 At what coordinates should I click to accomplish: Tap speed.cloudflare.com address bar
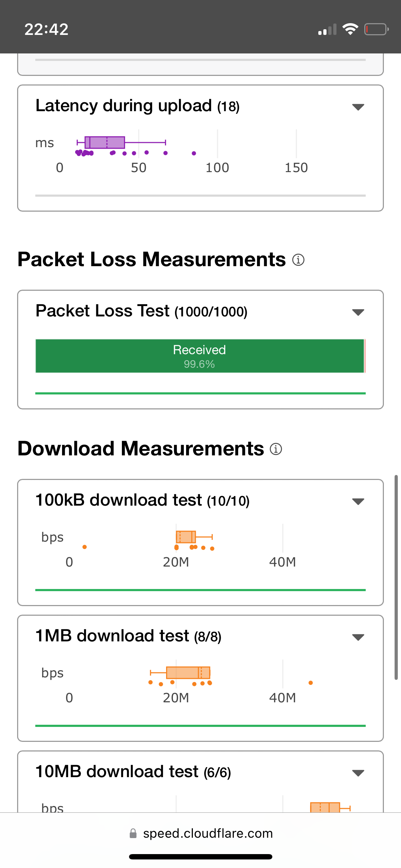point(201,833)
